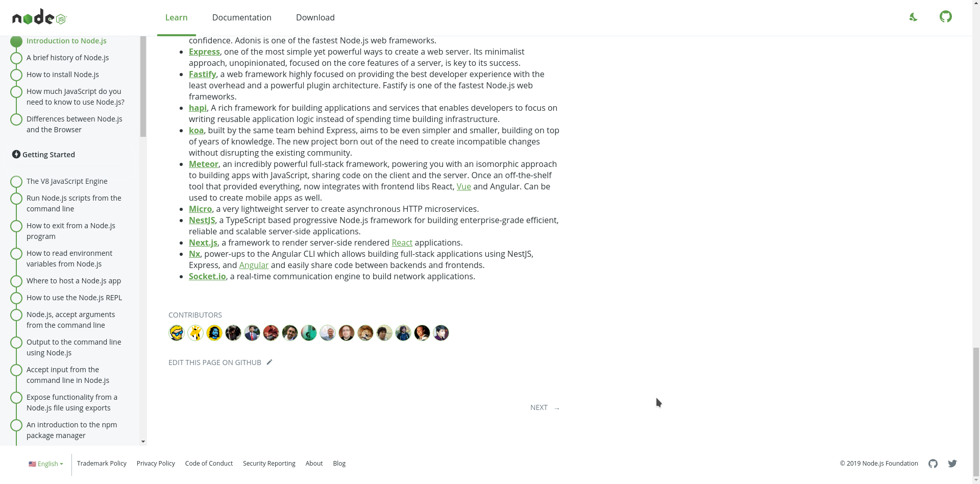Click the GitHub icon in the footer
Viewport: 980px width, 484px height.
point(933,464)
